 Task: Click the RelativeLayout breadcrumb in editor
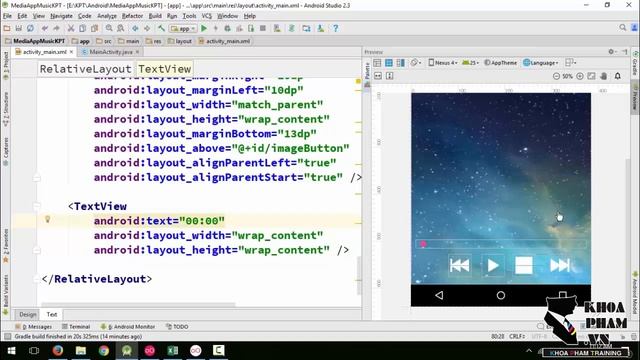85,69
